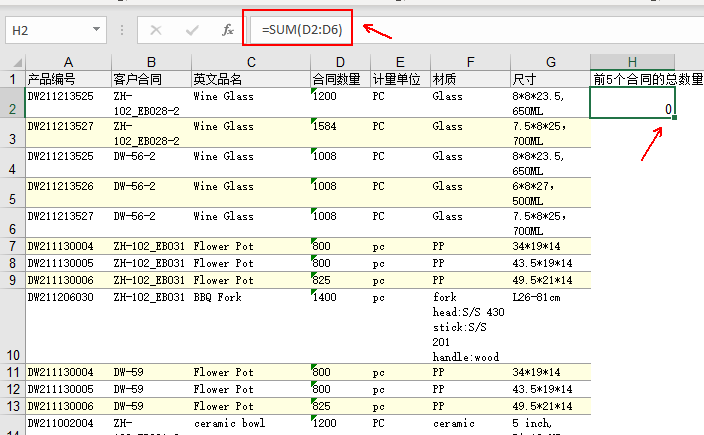Click quantity cell 1400

pyautogui.click(x=340, y=326)
